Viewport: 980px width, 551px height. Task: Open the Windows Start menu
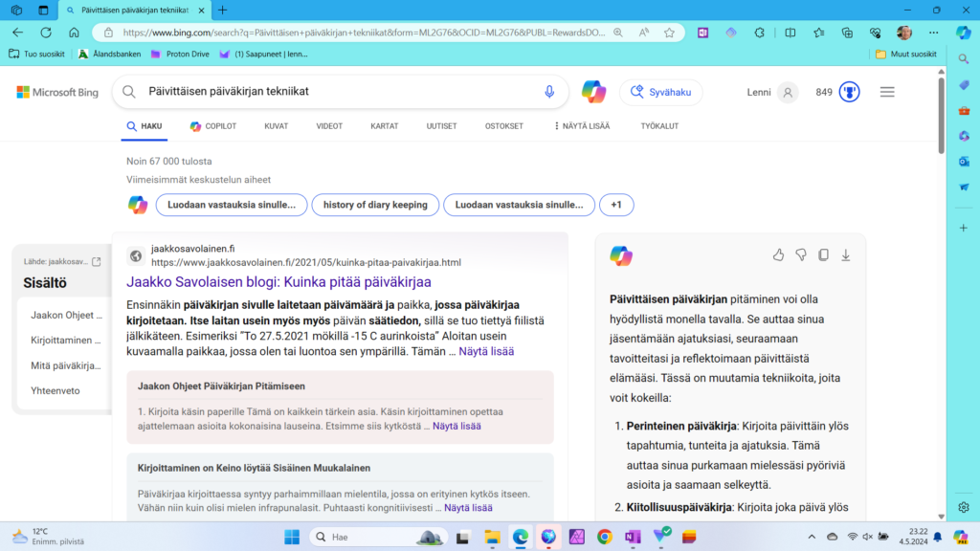(292, 537)
